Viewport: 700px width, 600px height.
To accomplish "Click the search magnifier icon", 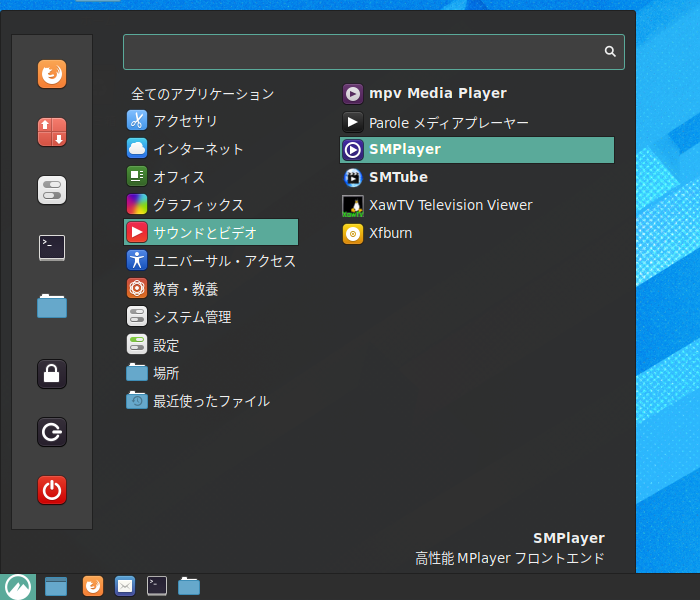I will pos(610,51).
